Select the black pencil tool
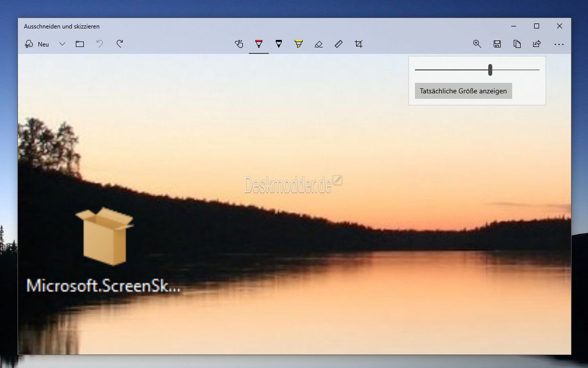The image size is (588, 368). pos(279,44)
